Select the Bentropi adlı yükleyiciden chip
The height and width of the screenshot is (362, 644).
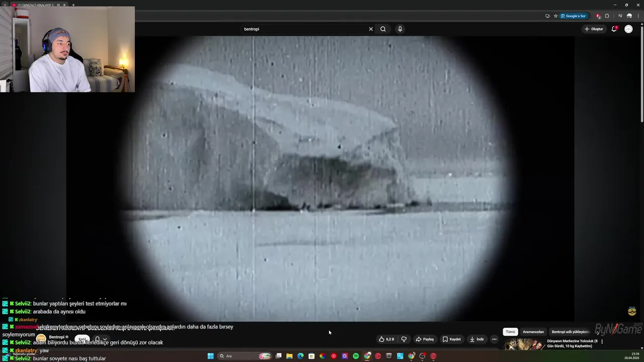tap(570, 332)
